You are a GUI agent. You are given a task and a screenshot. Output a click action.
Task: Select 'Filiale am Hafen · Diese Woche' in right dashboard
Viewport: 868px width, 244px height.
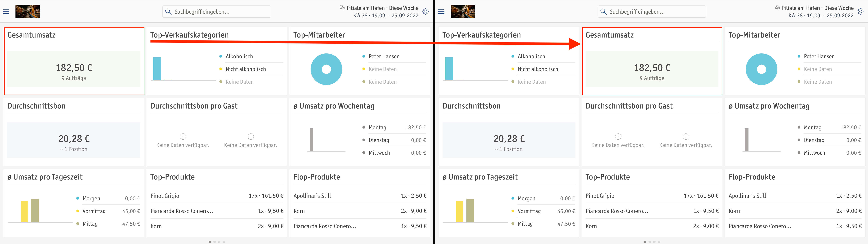click(x=818, y=8)
